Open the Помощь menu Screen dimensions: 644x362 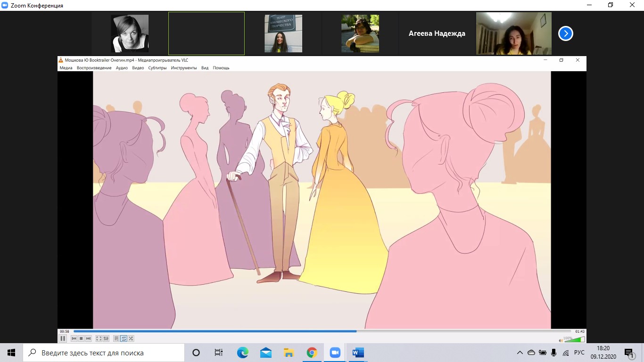point(221,68)
